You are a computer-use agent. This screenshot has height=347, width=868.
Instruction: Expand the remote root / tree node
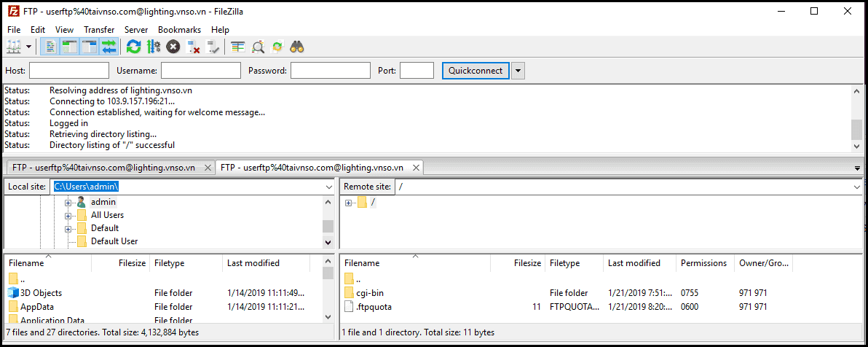tap(348, 203)
